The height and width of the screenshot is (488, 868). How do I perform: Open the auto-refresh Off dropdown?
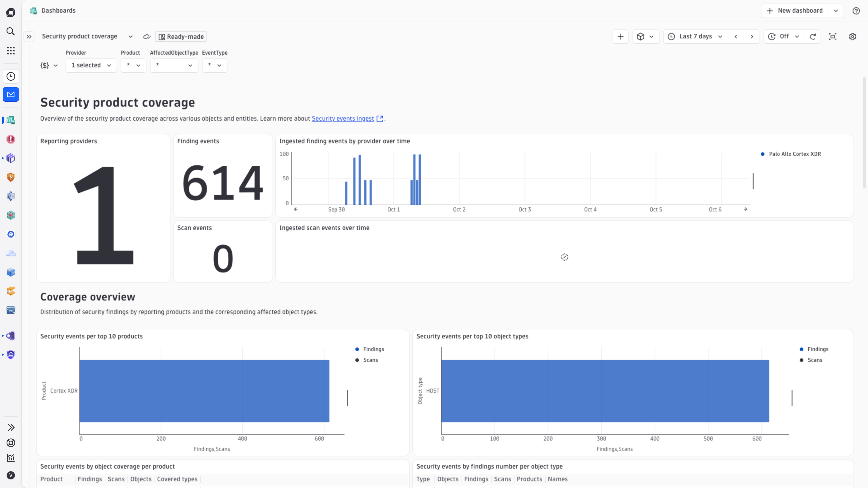click(x=784, y=37)
